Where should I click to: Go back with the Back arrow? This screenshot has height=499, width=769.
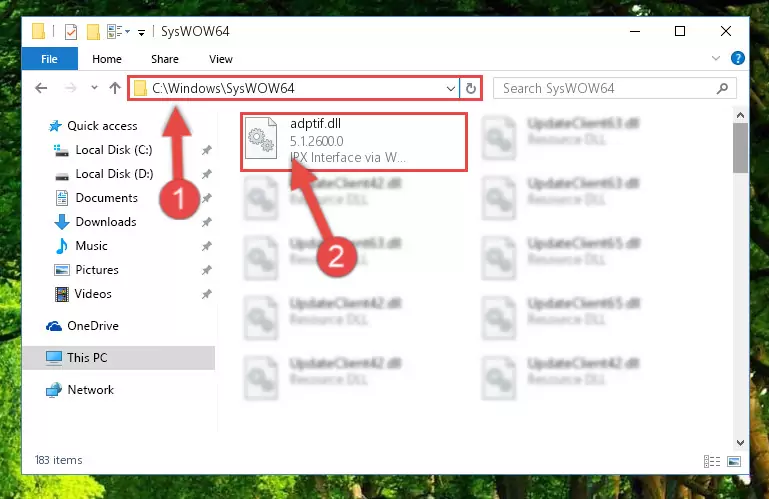coord(41,88)
